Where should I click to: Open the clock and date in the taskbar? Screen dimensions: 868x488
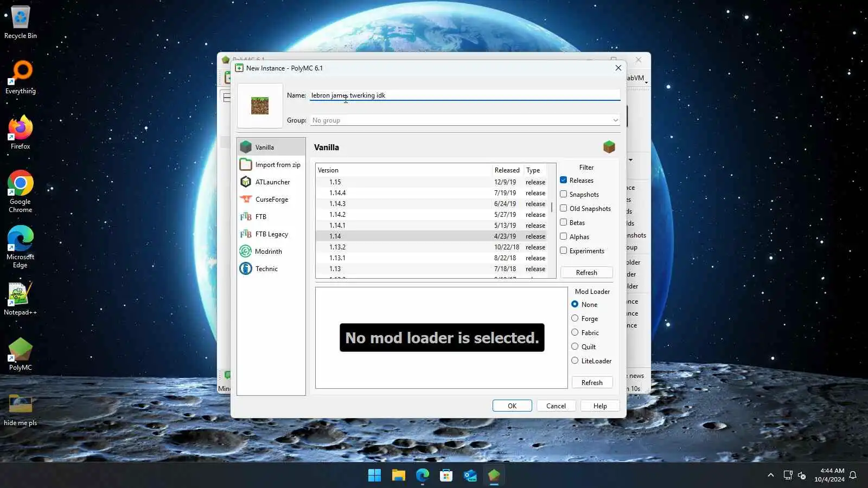coord(829,475)
